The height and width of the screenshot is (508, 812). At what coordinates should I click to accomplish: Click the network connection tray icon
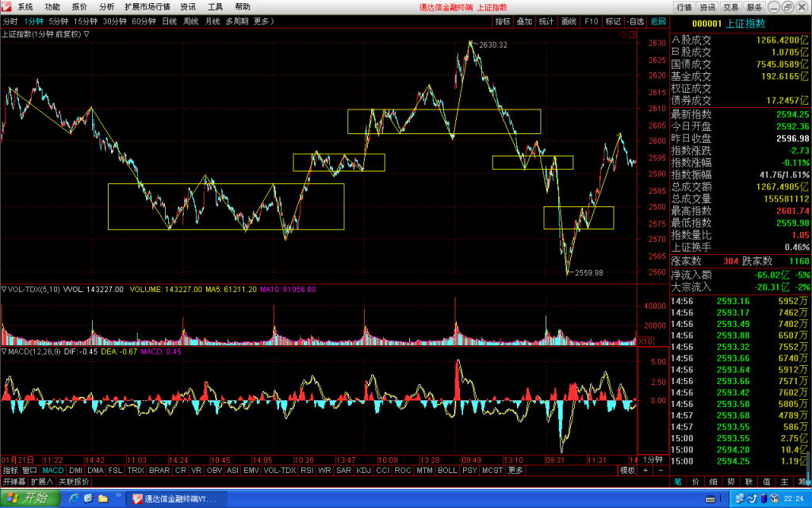[x=740, y=498]
